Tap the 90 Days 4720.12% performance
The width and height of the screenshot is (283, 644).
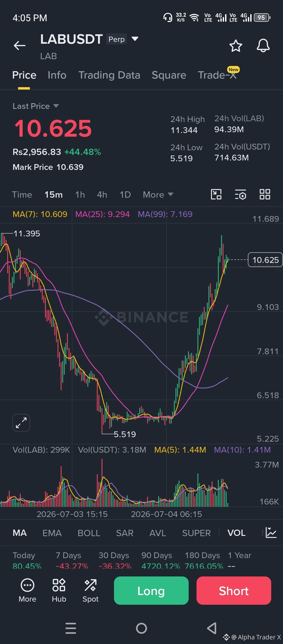click(x=161, y=560)
